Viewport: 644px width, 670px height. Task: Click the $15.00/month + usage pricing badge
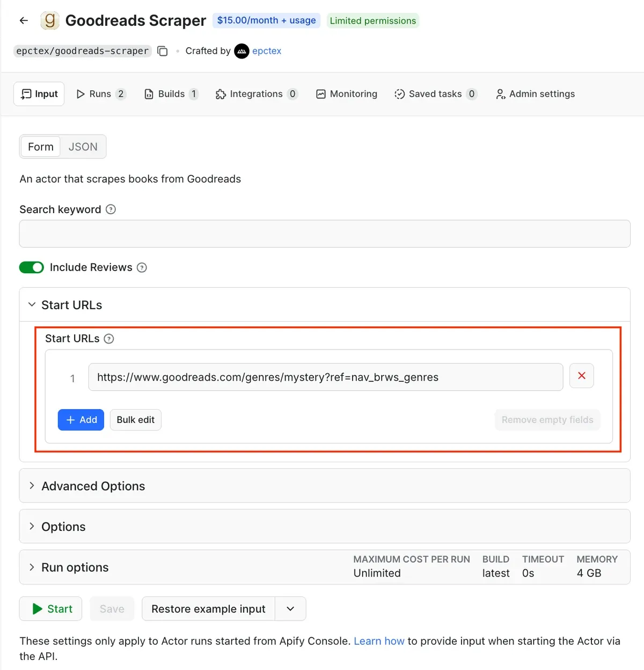click(x=267, y=20)
